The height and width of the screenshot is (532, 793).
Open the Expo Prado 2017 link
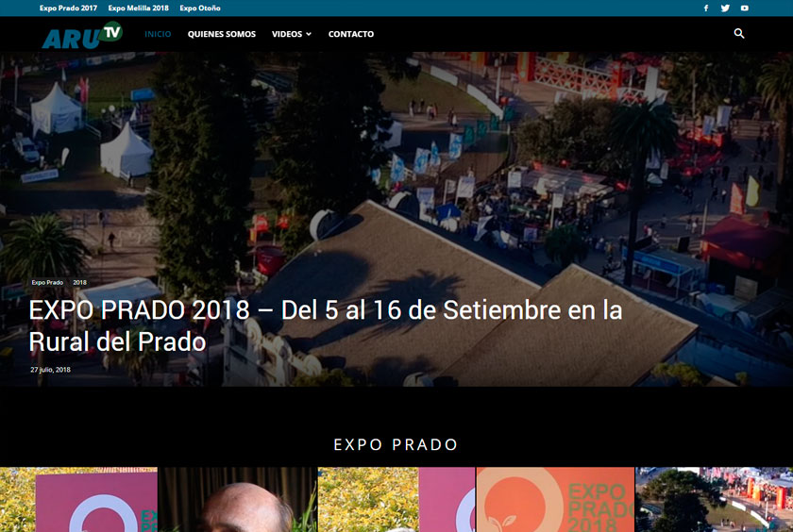pos(68,8)
